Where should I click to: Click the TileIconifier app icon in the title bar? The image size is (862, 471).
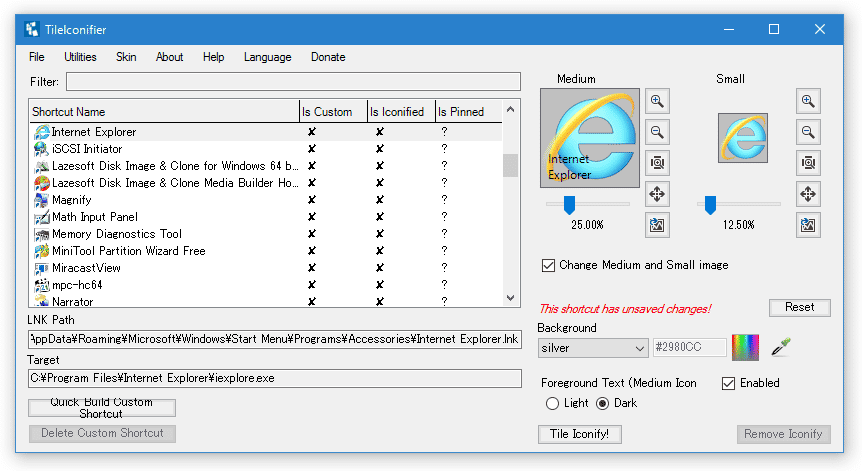pos(32,30)
